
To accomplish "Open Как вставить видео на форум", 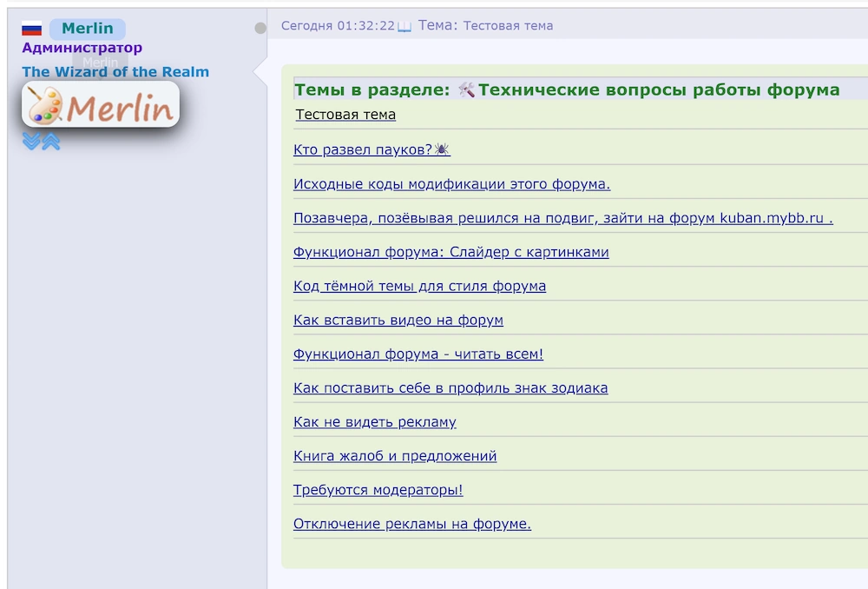I will tap(398, 320).
